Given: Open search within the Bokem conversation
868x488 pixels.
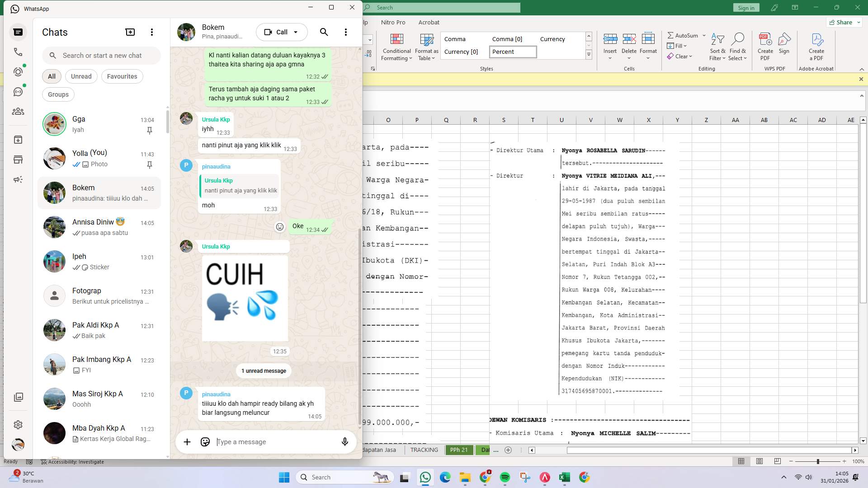Looking at the screenshot, I should click(324, 32).
